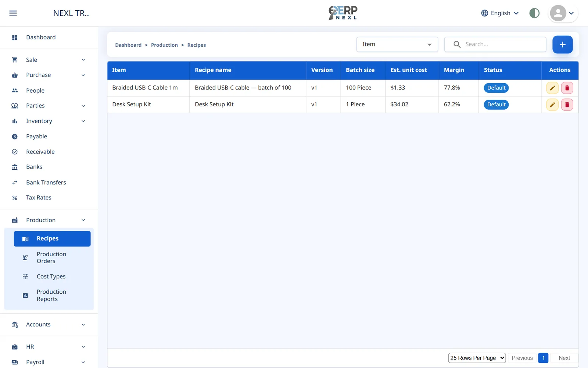Edit the Desk Setup Kit recipe
This screenshot has height=368, width=588.
[x=552, y=105]
